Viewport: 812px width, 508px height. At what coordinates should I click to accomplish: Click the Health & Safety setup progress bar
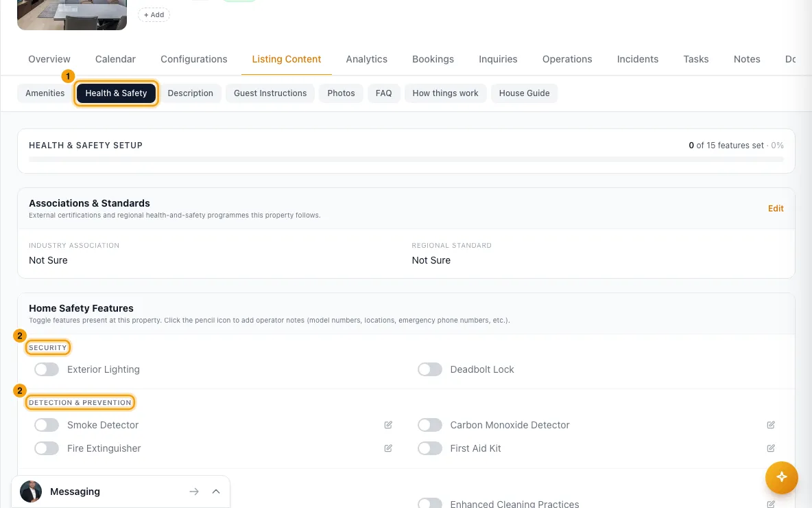[406, 160]
